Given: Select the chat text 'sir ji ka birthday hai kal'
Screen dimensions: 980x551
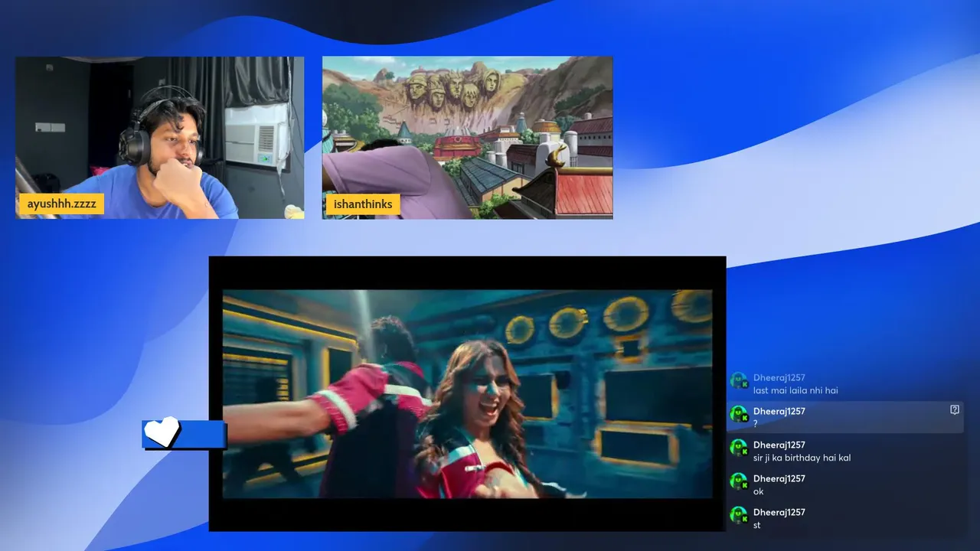Looking at the screenshot, I should coord(802,458).
